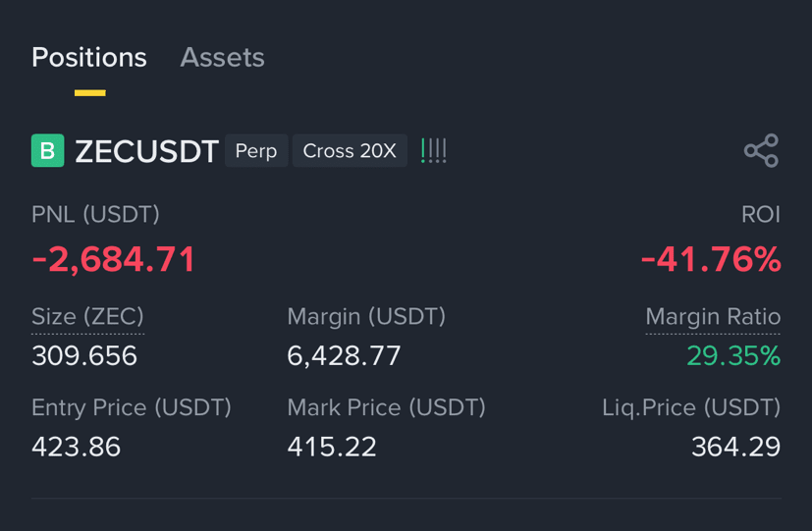
Task: Click the PNL value -2,684.71
Action: [x=114, y=259]
